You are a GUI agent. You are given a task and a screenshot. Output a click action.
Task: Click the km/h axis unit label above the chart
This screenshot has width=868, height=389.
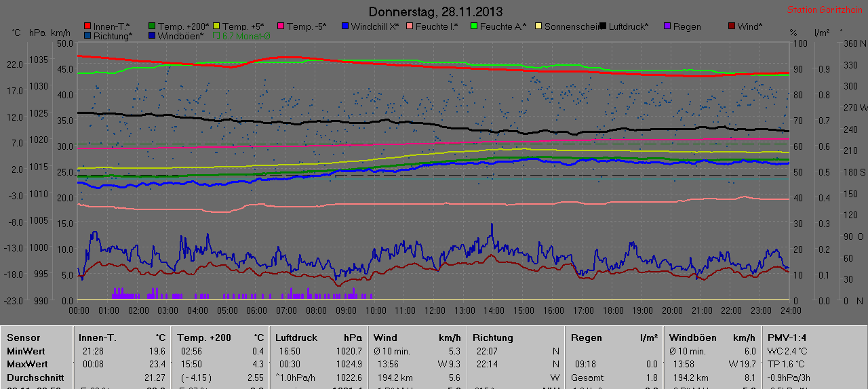coord(60,33)
